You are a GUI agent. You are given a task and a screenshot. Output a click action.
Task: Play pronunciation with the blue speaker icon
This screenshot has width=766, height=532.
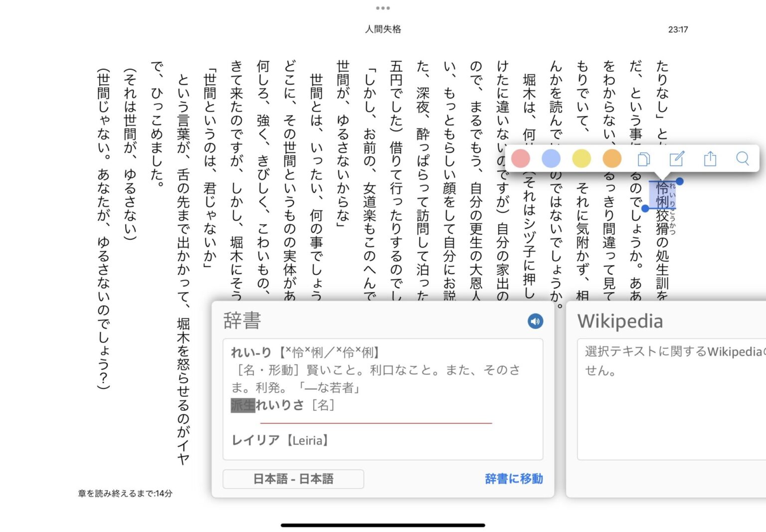(x=535, y=321)
